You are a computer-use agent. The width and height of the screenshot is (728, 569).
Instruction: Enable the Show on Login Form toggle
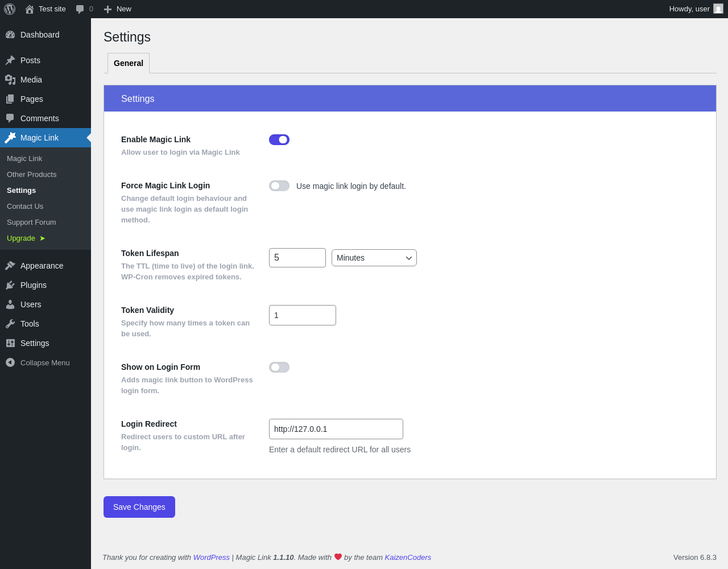pyautogui.click(x=279, y=368)
